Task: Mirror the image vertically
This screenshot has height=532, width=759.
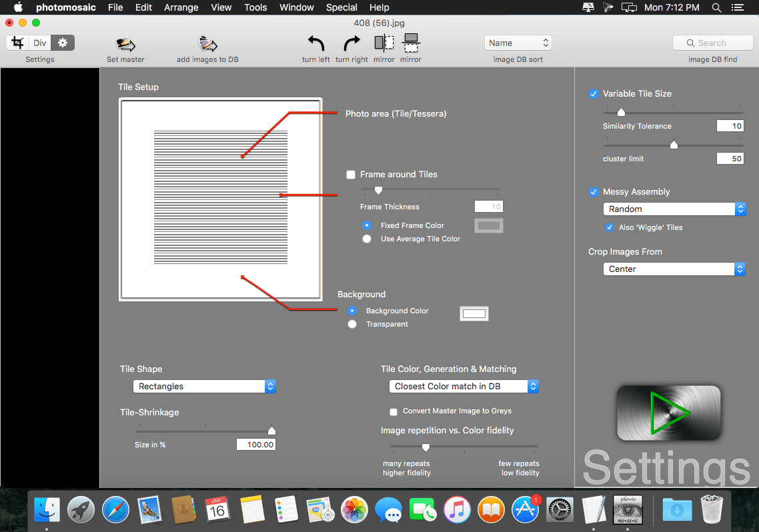Action: tap(411, 43)
